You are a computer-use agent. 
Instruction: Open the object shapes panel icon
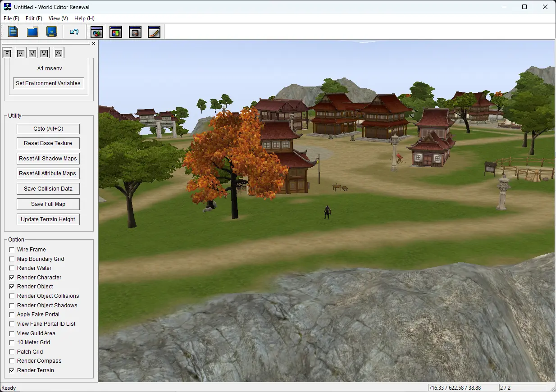97,32
